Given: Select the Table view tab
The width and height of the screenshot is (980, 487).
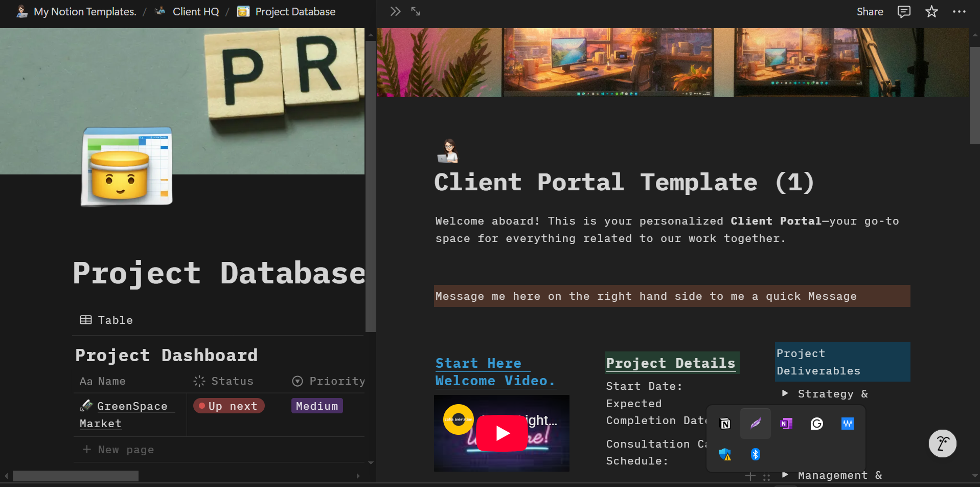Looking at the screenshot, I should [x=106, y=320].
